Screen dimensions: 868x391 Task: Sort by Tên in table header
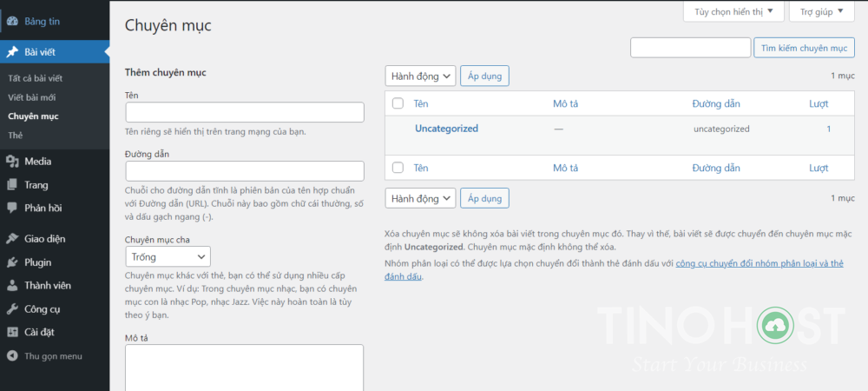tap(421, 103)
